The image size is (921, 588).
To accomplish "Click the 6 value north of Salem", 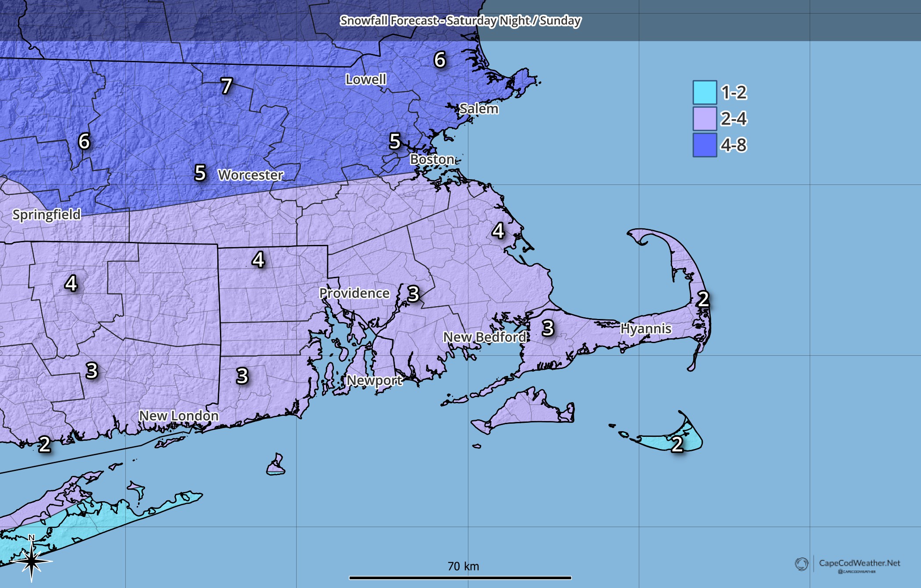I will coord(440,60).
